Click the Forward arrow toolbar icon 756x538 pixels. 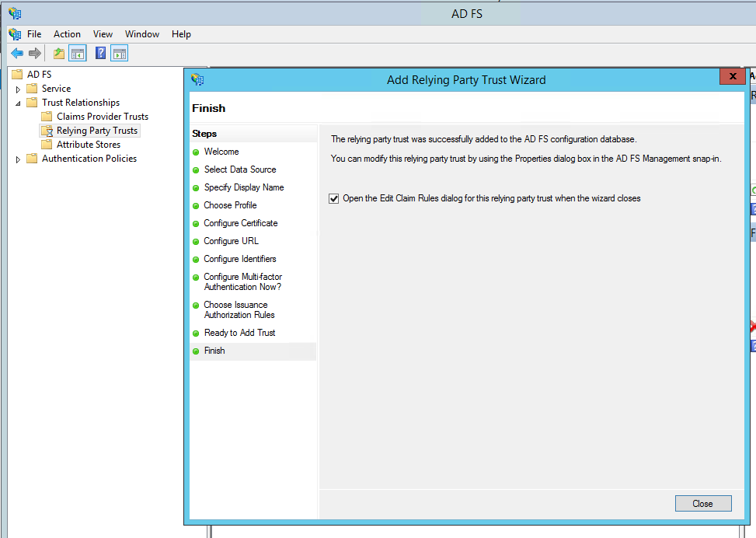pyautogui.click(x=35, y=54)
